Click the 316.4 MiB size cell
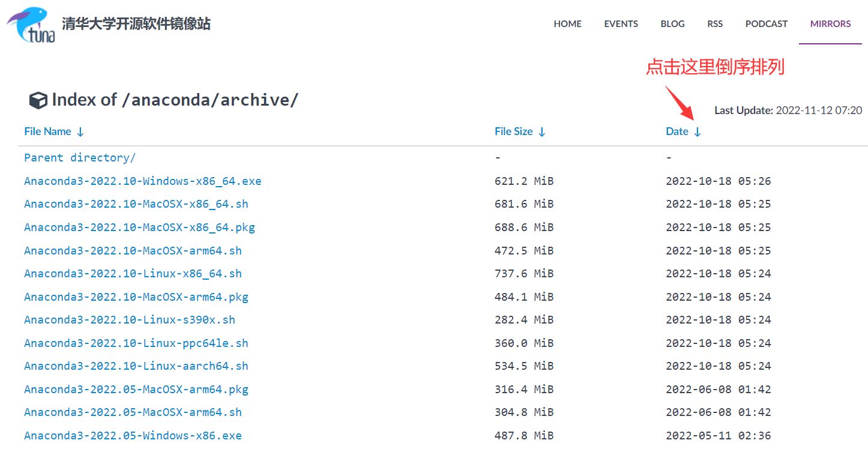The width and height of the screenshot is (868, 452). (524, 390)
